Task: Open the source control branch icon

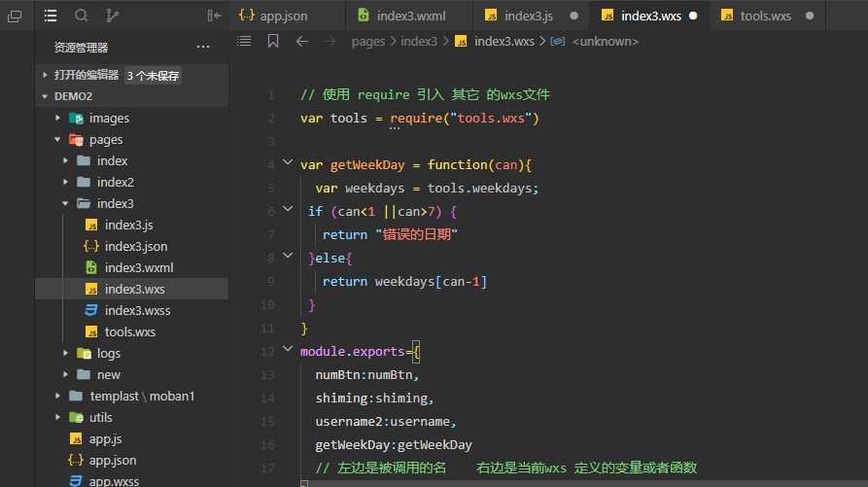Action: tap(113, 16)
